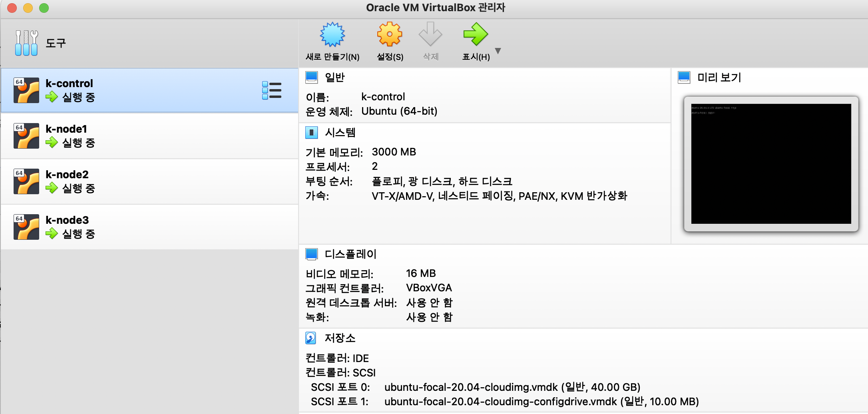Screen dimensions: 868x414
Task: Click the Show (표시) green arrow icon
Action: [x=476, y=34]
